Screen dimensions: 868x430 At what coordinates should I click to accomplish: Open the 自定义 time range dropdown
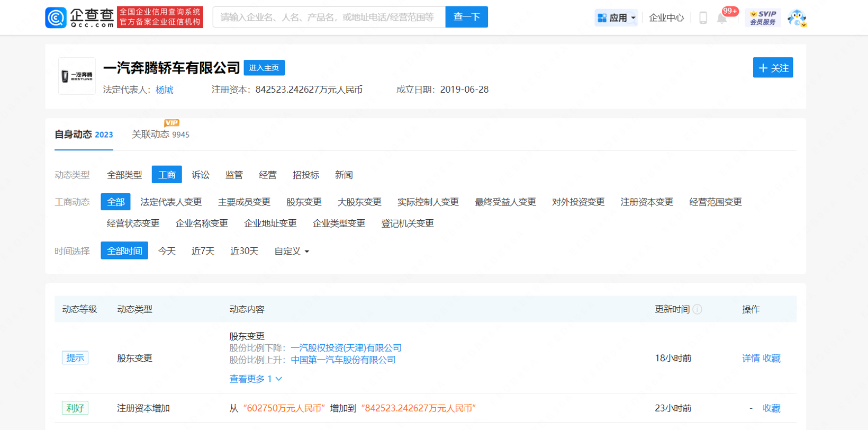292,250
